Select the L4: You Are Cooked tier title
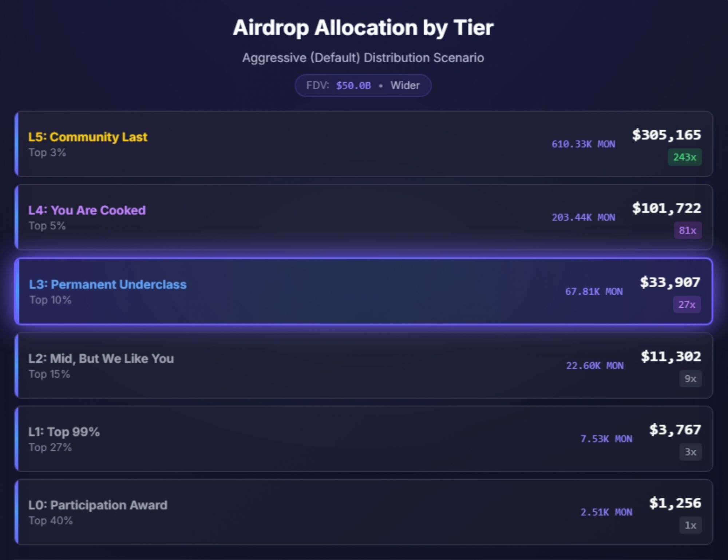The image size is (728, 560). coord(87,210)
